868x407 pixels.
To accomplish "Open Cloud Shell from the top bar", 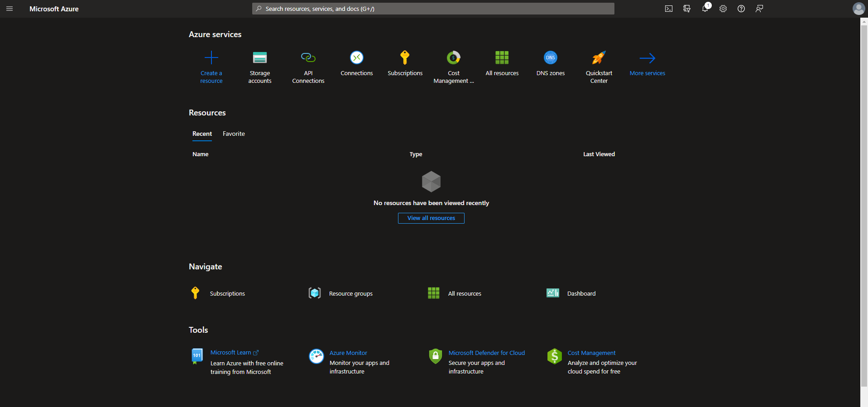I will click(x=669, y=9).
